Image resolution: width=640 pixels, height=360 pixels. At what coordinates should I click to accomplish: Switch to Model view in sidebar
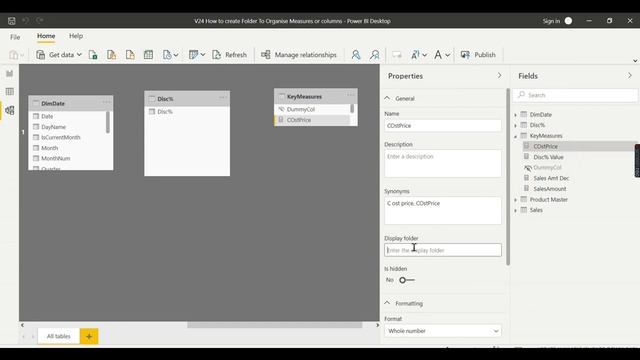(x=9, y=110)
